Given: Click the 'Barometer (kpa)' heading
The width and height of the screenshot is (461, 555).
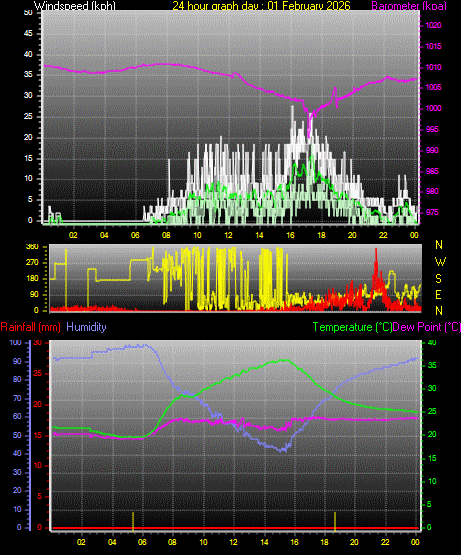Looking at the screenshot, I should [409, 6].
